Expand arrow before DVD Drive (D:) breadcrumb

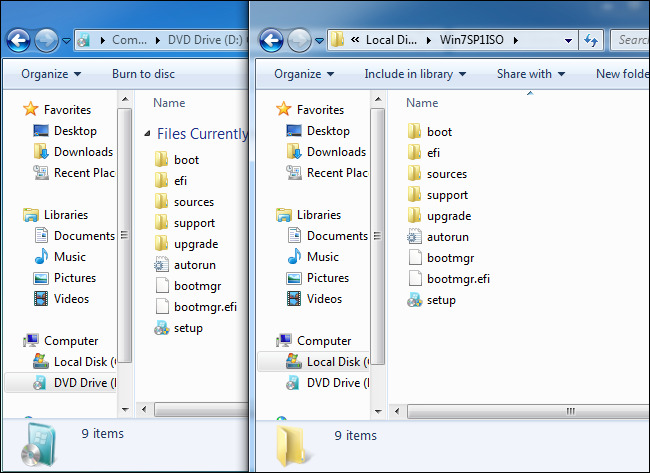pos(158,40)
